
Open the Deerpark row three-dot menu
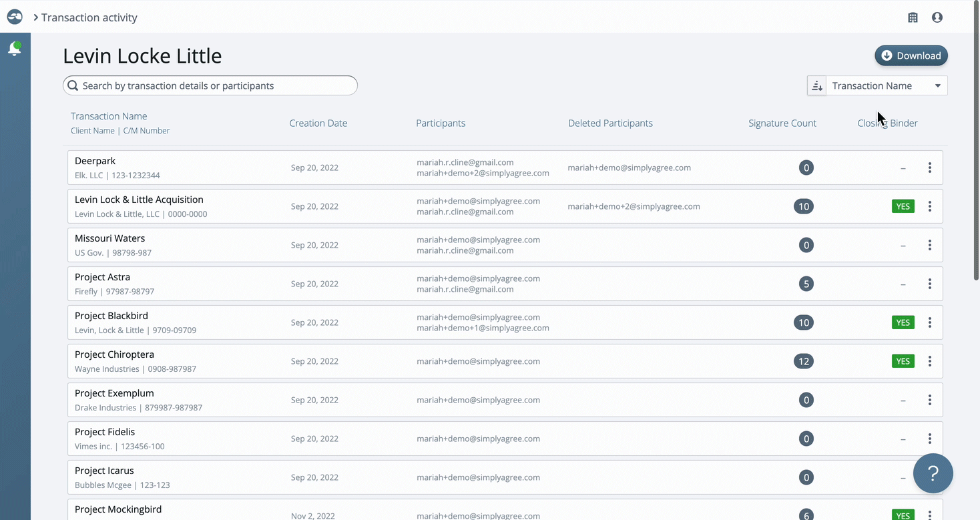[x=929, y=168]
